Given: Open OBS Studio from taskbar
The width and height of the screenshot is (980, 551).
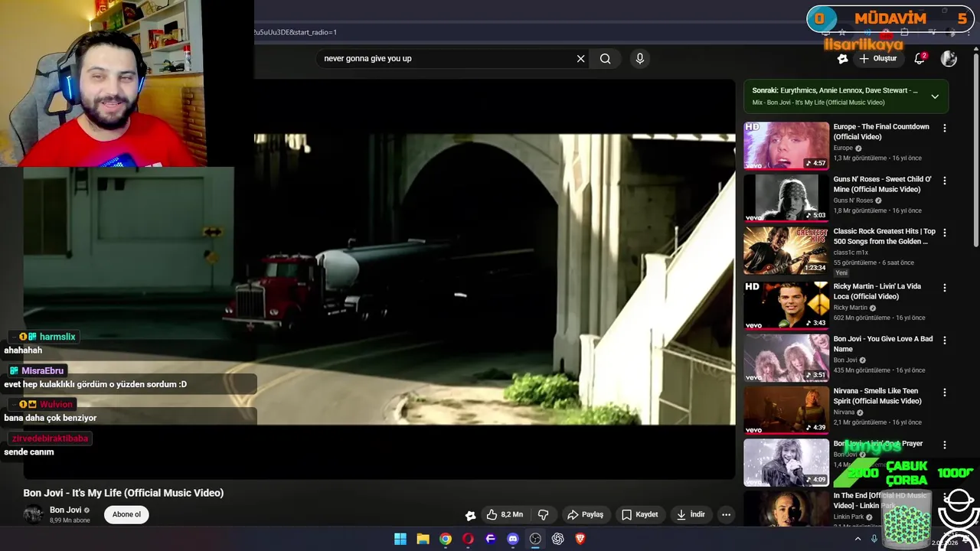Looking at the screenshot, I should point(535,539).
